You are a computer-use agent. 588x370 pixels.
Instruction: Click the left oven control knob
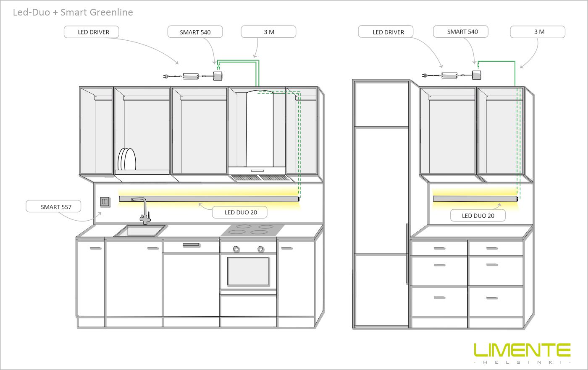pyautogui.click(x=236, y=249)
